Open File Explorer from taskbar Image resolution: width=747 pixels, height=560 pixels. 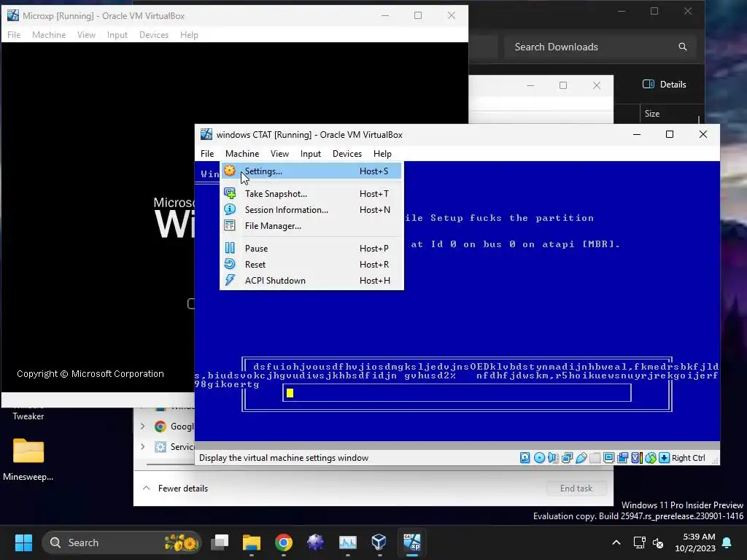pyautogui.click(x=252, y=542)
